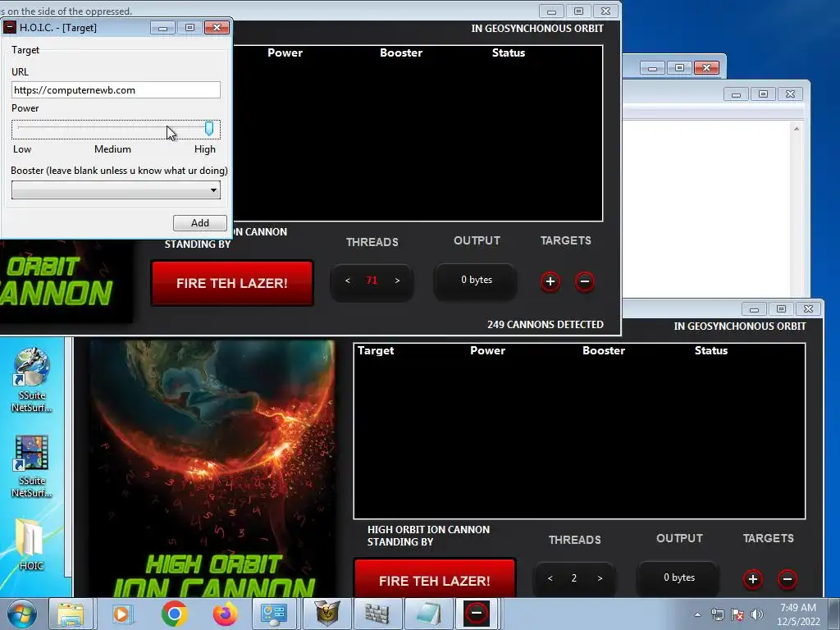
Task: Click the 249 CANNONS DETECTED text
Action: [x=546, y=325]
